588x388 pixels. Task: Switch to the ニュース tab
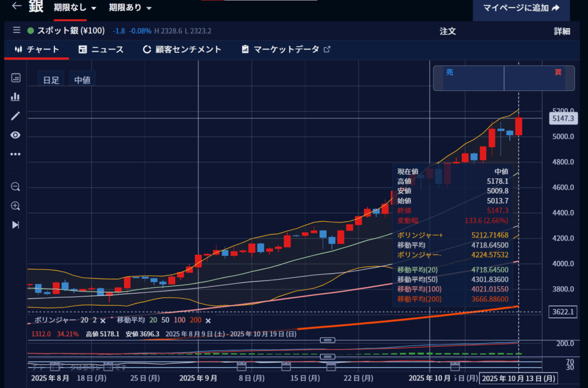pyautogui.click(x=101, y=49)
